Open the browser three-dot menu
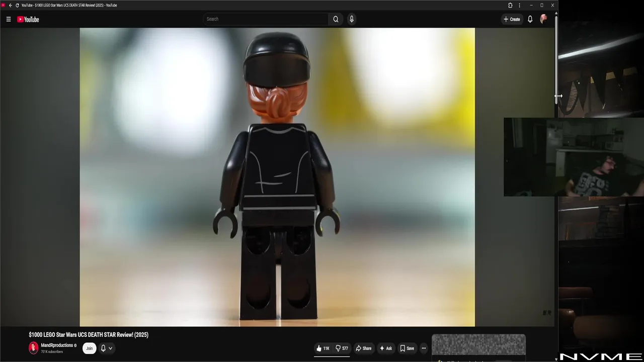 (x=519, y=5)
